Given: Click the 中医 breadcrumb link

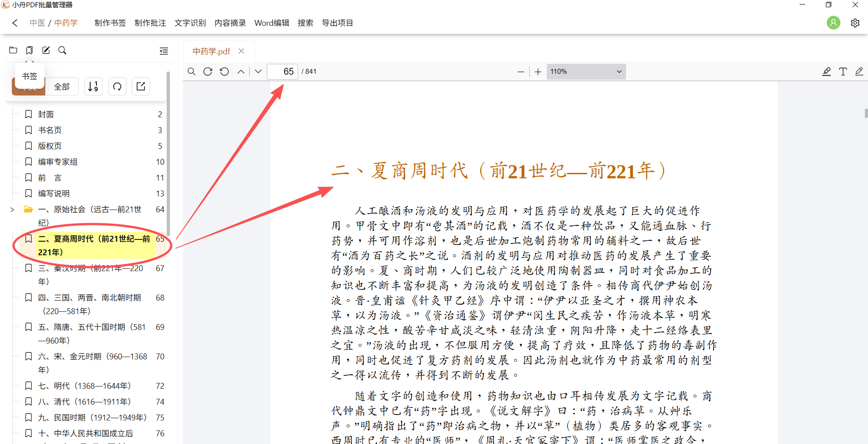Looking at the screenshot, I should tap(37, 23).
